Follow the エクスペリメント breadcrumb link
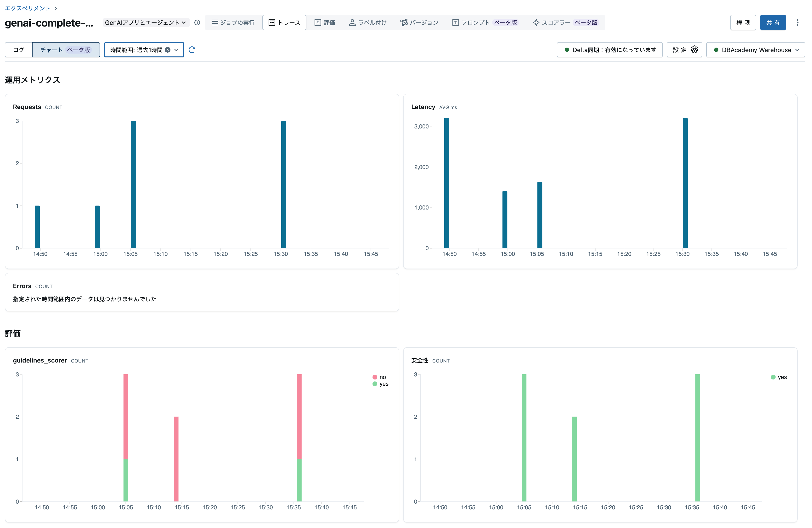The image size is (812, 528). tap(27, 8)
